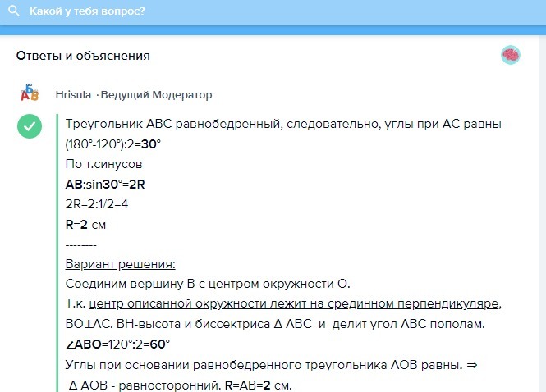Click the "R=2 см" result line
Viewport: 546px width, 392px height.
point(85,225)
